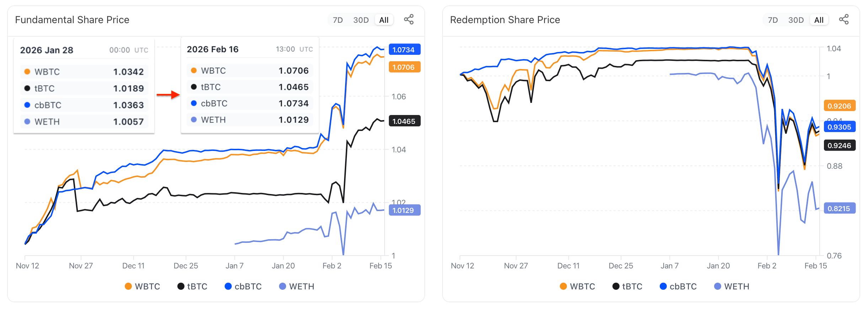
Task: Choose All range on Redemption Share Price chart
Action: click(819, 20)
